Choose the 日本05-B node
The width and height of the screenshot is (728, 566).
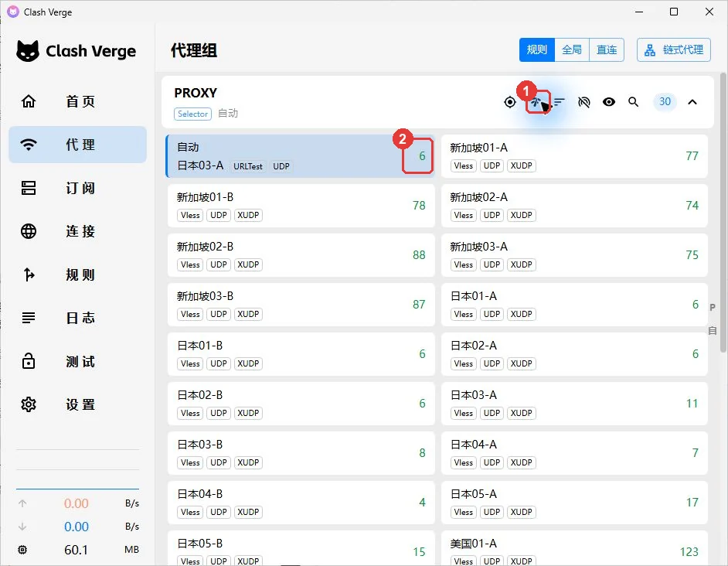[301, 548]
